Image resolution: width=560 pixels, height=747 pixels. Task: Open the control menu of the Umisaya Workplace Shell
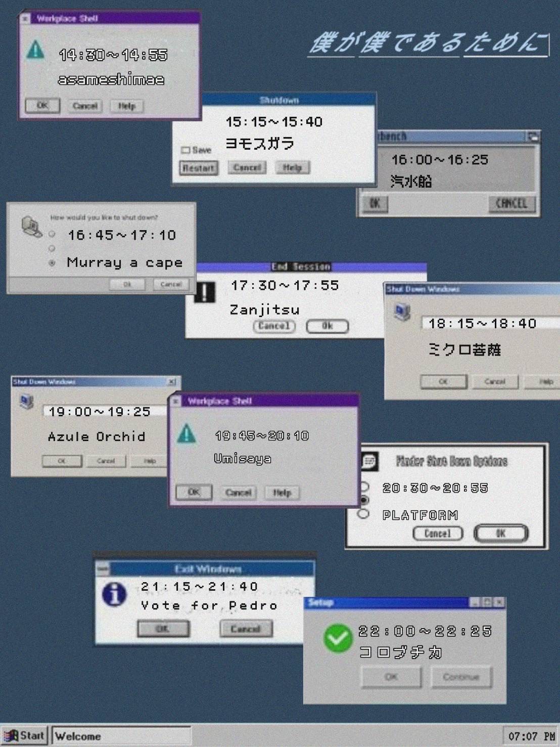click(x=175, y=401)
